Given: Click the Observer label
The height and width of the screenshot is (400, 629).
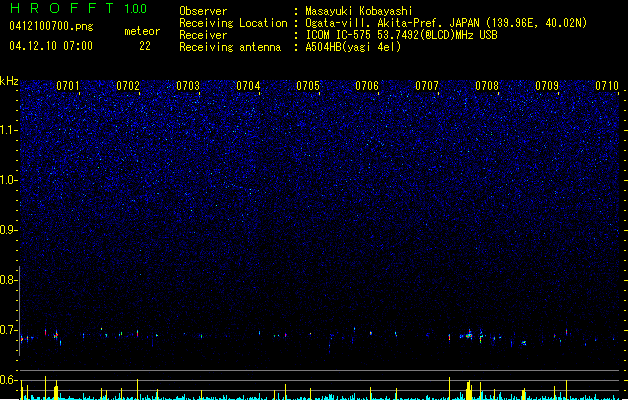Looking at the screenshot, I should 203,11.
